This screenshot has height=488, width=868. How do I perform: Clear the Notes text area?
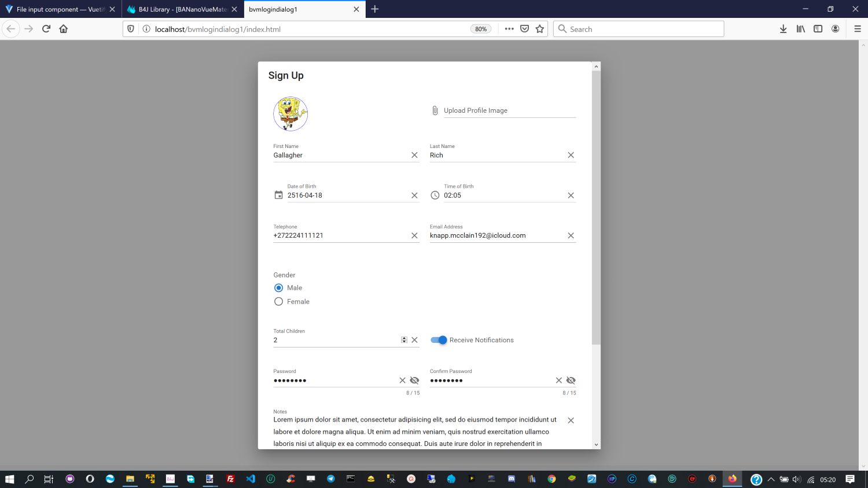click(x=571, y=420)
